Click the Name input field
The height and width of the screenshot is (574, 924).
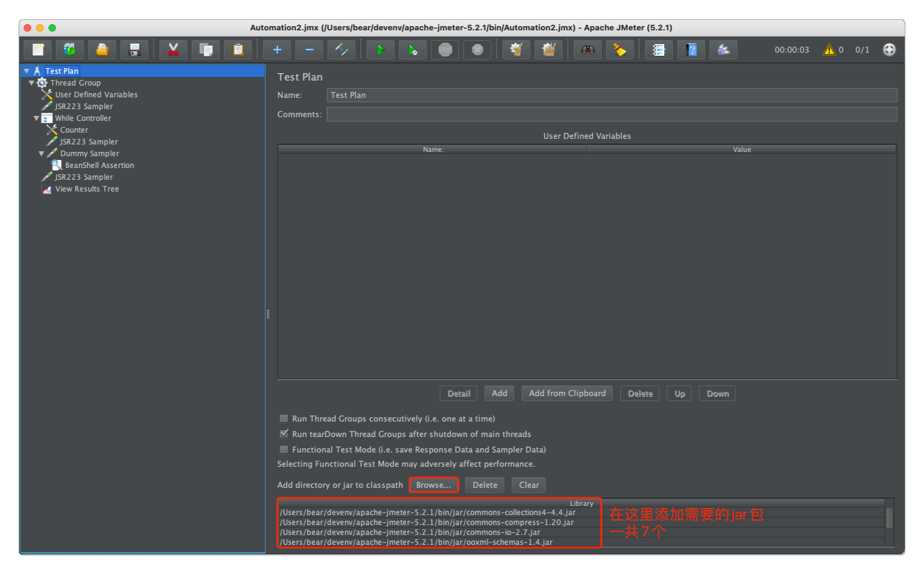(611, 95)
